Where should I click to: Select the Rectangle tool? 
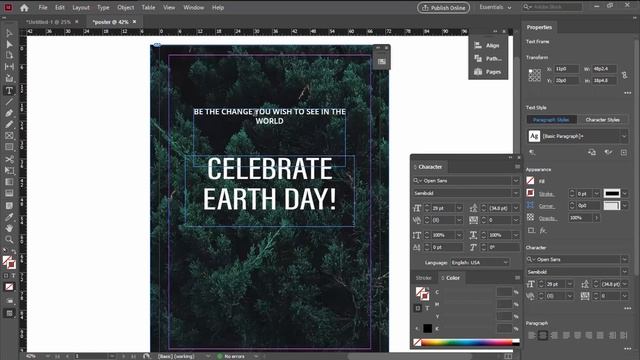point(9,147)
